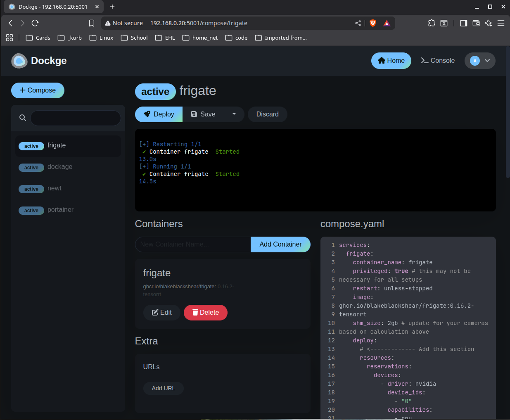Select the portainer stack in list
This screenshot has height=420, width=510.
tap(60, 210)
